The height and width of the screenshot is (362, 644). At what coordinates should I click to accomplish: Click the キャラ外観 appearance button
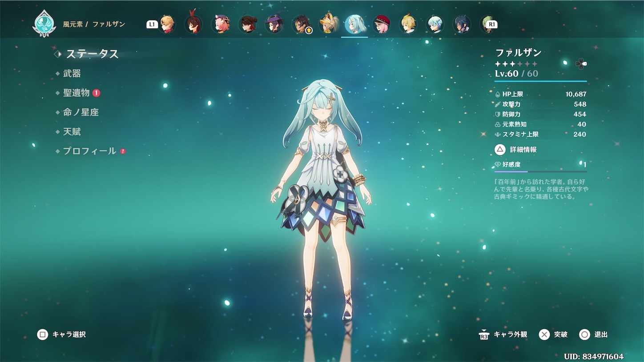503,334
